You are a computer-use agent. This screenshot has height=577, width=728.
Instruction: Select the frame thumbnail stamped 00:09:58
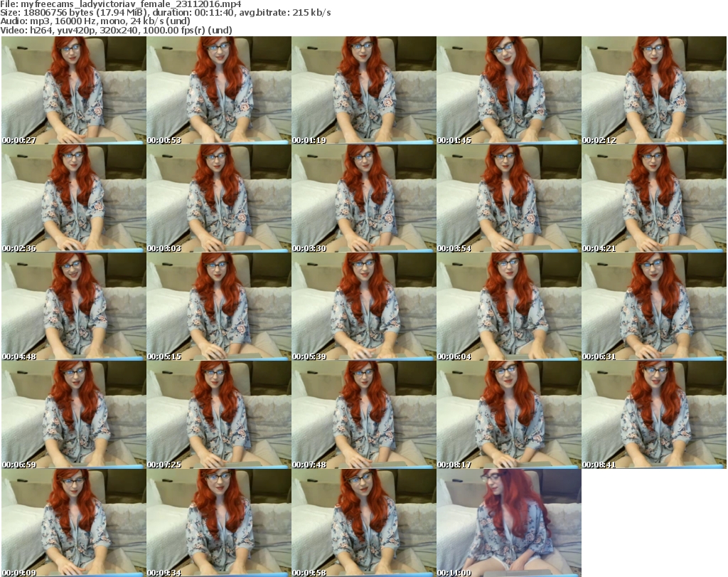pos(364,523)
